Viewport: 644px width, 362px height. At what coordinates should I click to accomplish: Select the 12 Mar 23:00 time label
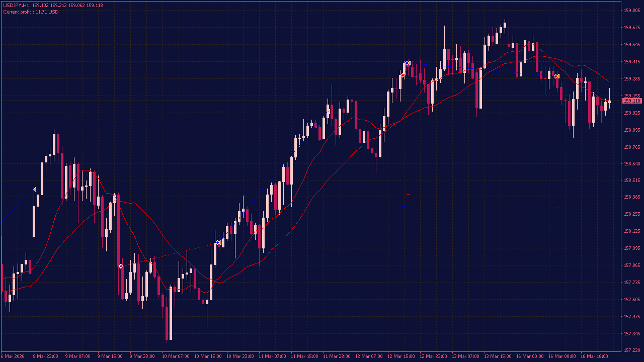point(433,356)
